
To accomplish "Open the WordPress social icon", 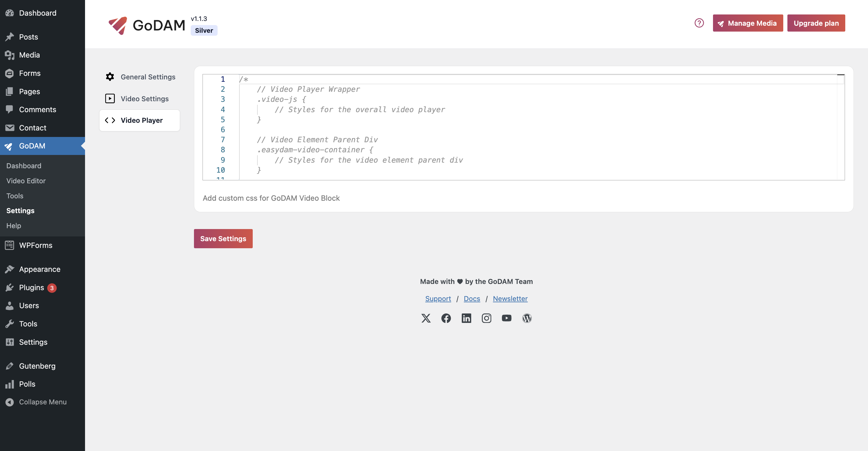I will pos(527,318).
